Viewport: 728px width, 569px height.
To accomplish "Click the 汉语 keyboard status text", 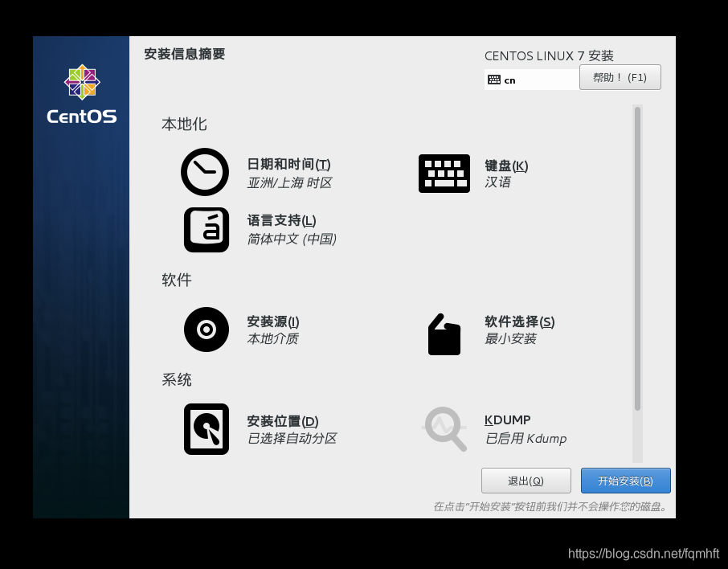I will [x=497, y=182].
